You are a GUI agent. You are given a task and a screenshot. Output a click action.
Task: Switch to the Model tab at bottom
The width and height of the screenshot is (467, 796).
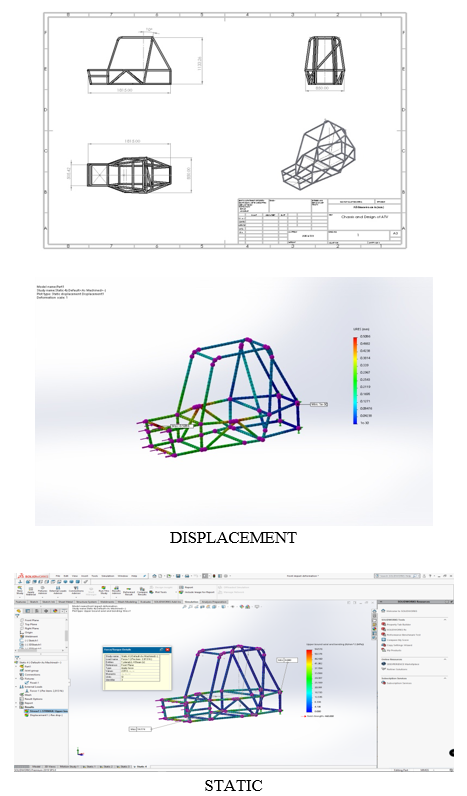(36, 767)
